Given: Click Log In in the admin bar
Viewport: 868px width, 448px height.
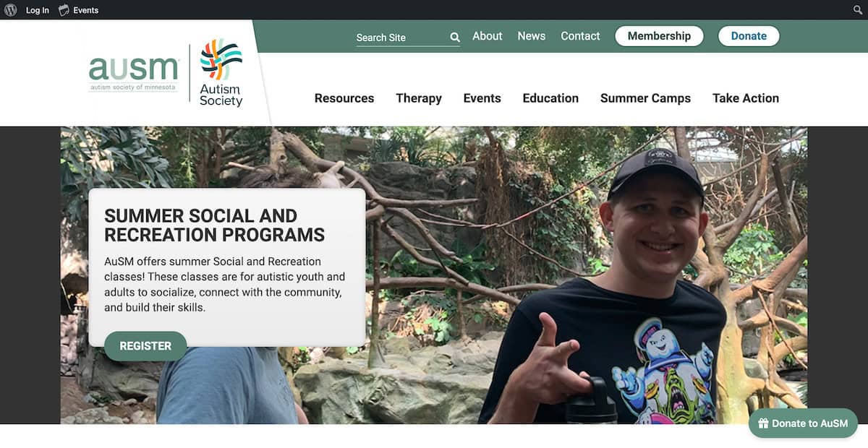Looking at the screenshot, I should point(38,10).
